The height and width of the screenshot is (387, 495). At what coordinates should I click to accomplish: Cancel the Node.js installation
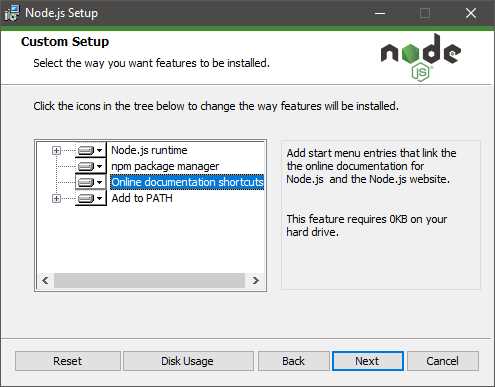[x=443, y=361]
